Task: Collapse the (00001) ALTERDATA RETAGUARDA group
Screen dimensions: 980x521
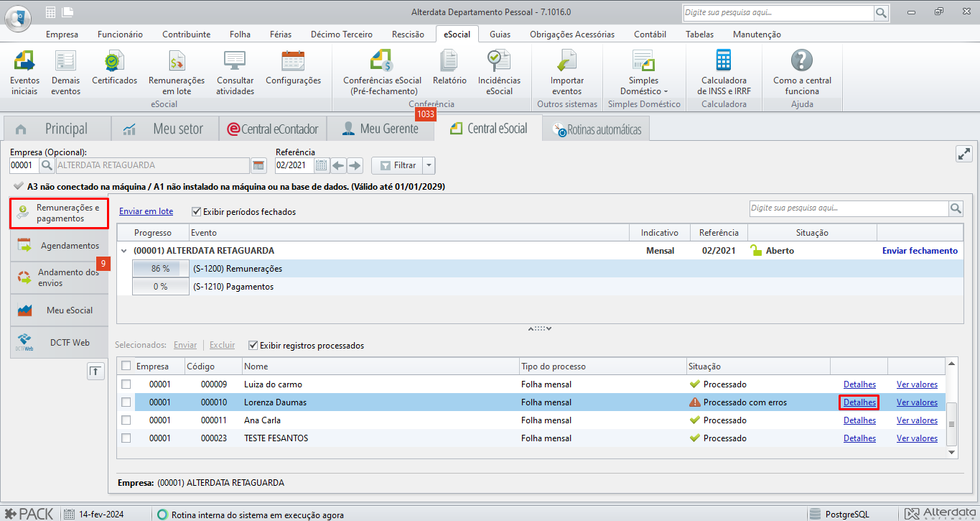Action: coord(124,251)
